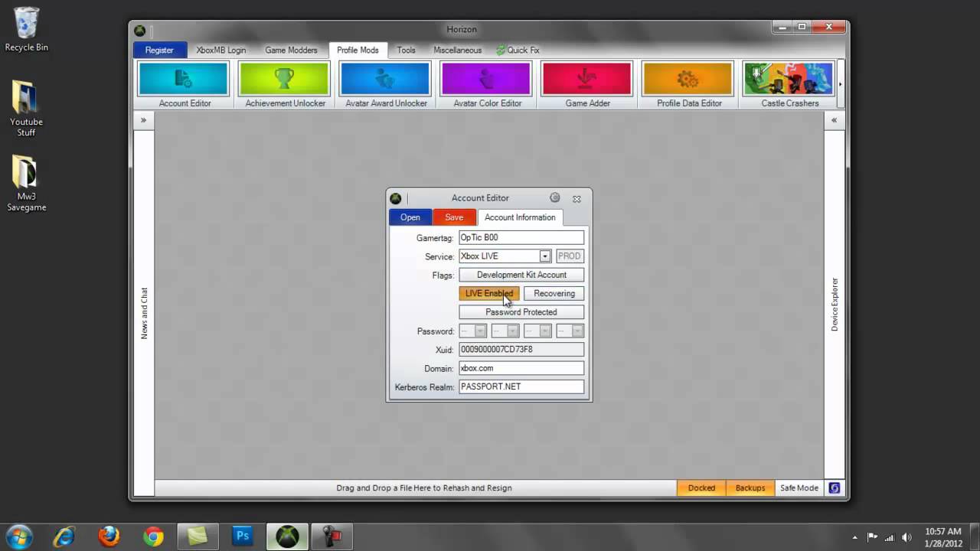Click the Domain field showing xbox.com
This screenshot has width=980, height=551.
[x=521, y=368]
